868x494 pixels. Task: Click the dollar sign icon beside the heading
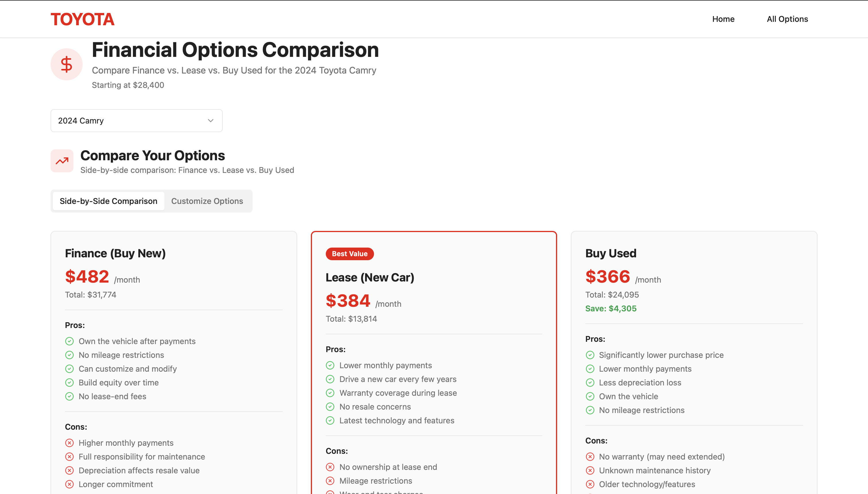[x=67, y=64]
